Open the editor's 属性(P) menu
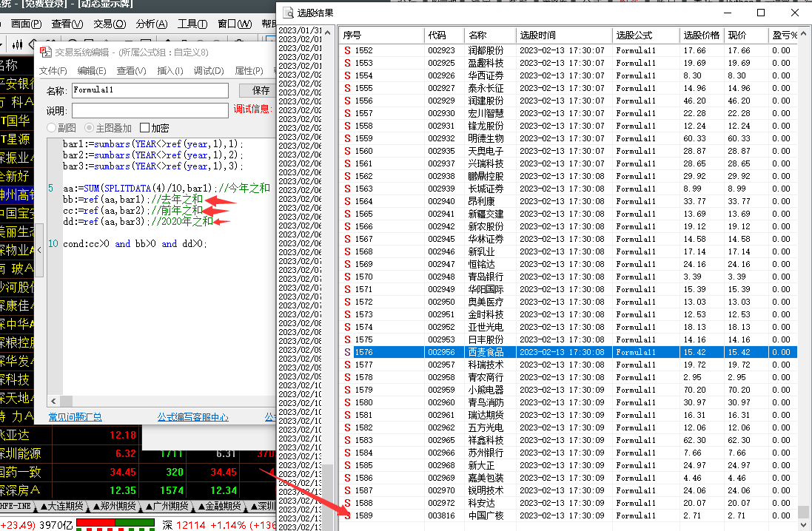The height and width of the screenshot is (531, 812). pos(249,71)
